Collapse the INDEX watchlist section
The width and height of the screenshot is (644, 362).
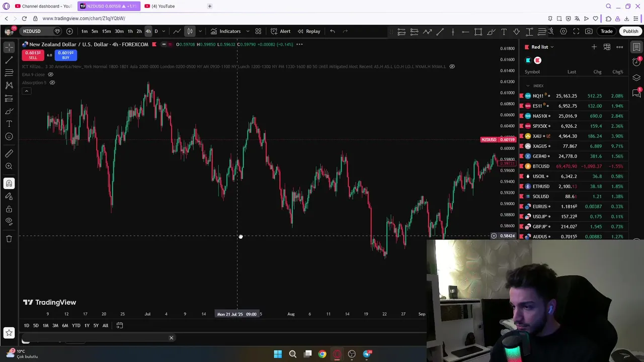coord(528,86)
